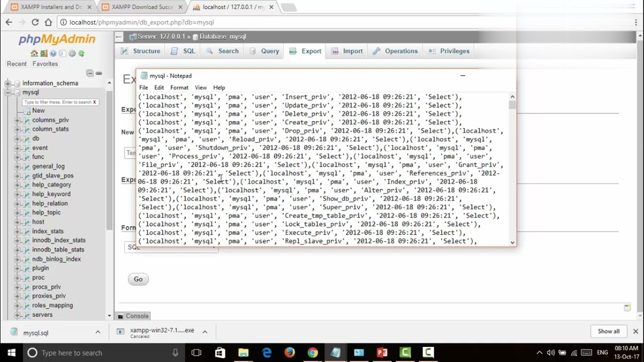This screenshot has width=644, height=362.
Task: Expand the innodb_table_stats node
Action: [17, 250]
